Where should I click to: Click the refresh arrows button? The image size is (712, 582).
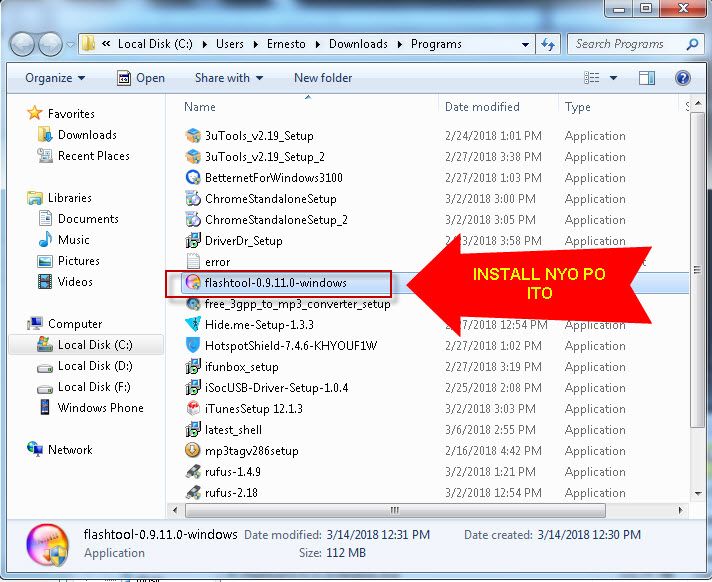[x=548, y=44]
